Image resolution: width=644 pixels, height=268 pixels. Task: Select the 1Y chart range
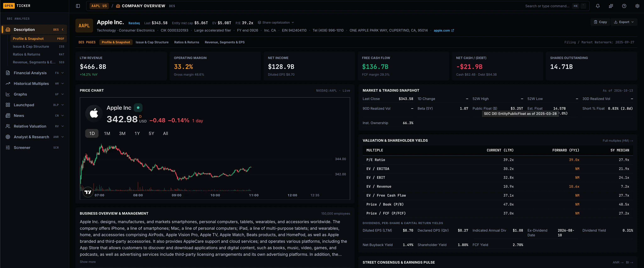tap(137, 134)
